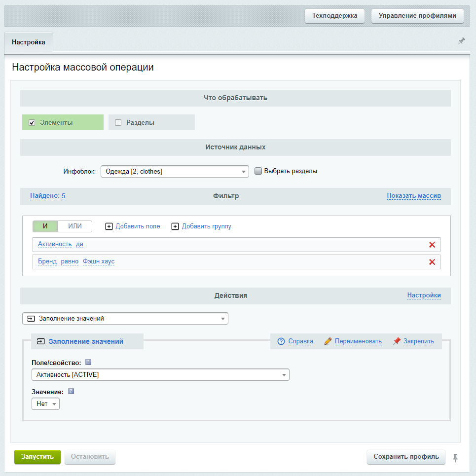
Task: Open help icon next to Поле/свойство label
Action: [88, 363]
